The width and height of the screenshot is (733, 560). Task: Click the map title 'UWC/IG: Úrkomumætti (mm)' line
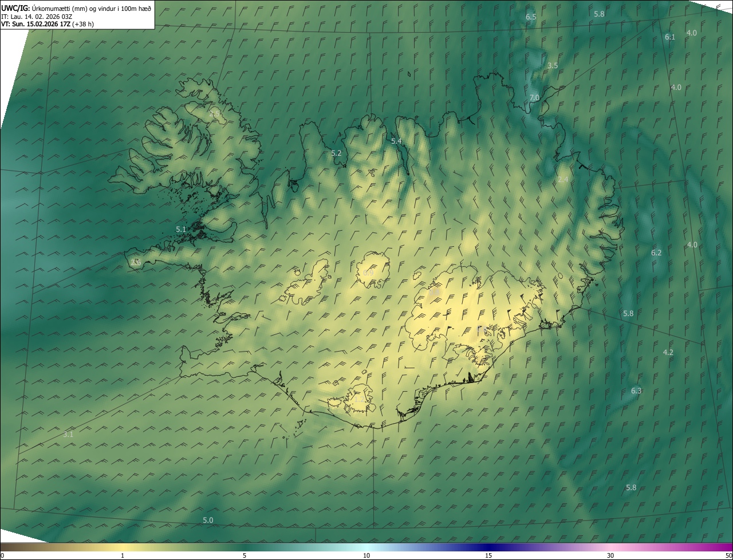click(76, 8)
